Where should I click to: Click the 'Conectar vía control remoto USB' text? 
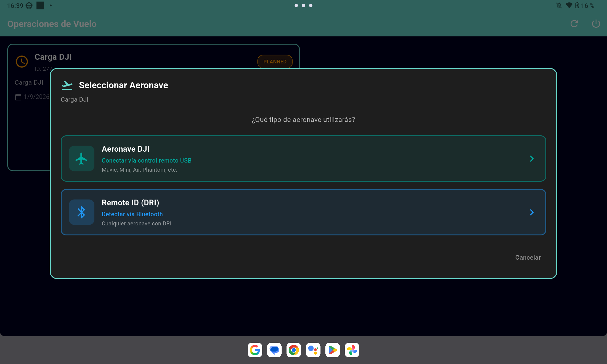point(147,160)
